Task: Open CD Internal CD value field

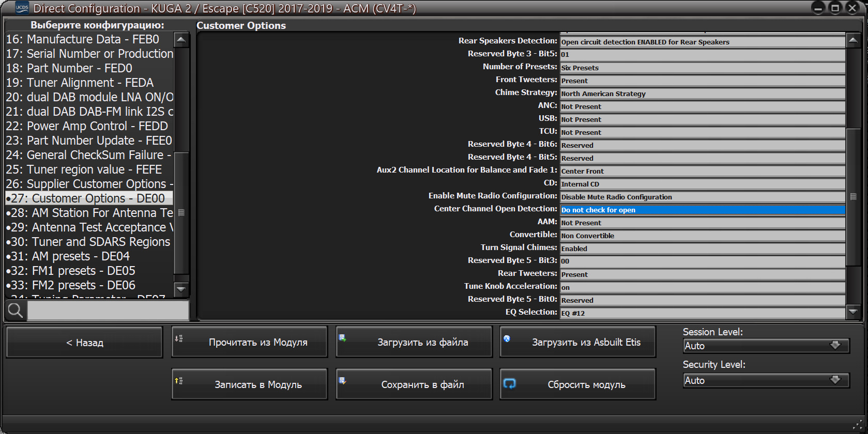Action: click(x=703, y=184)
